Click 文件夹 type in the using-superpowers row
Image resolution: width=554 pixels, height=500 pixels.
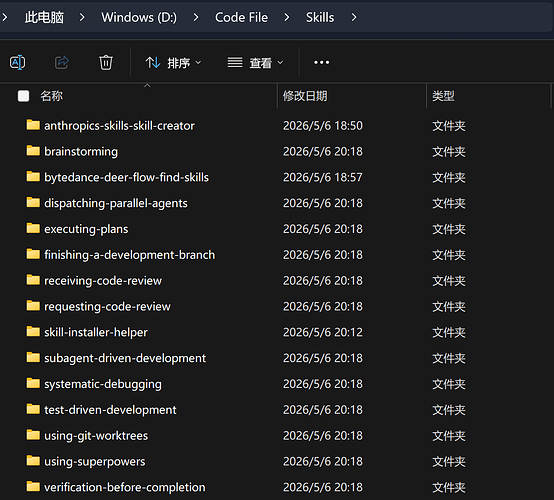449,461
